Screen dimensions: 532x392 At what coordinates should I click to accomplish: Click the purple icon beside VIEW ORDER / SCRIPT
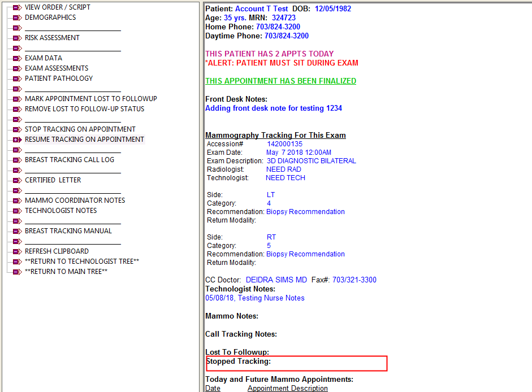pyautogui.click(x=16, y=7)
